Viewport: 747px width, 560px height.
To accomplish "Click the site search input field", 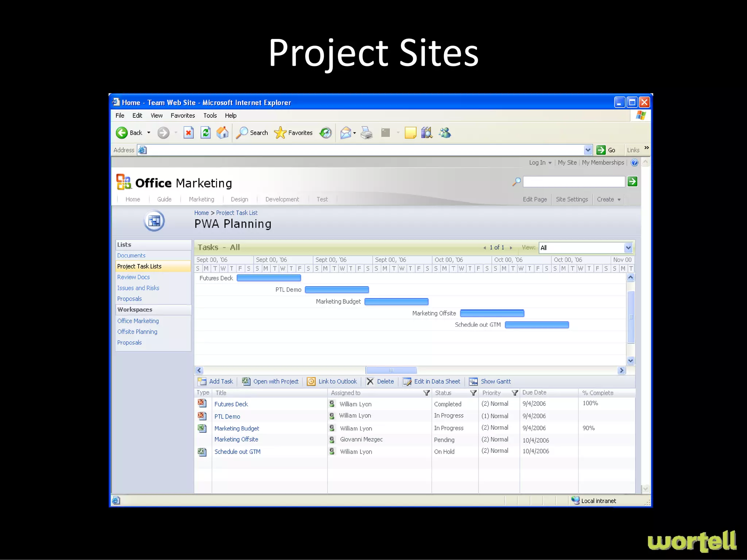I will (x=574, y=182).
